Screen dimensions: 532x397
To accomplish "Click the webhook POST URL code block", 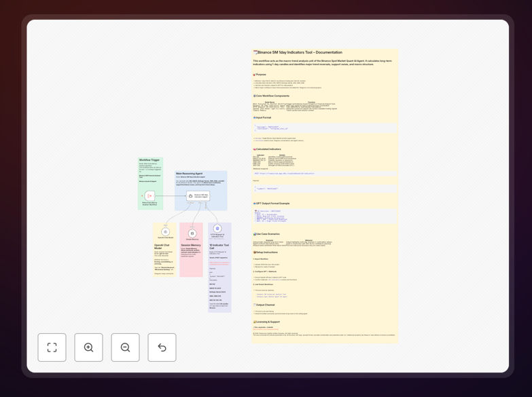I will click(325, 174).
